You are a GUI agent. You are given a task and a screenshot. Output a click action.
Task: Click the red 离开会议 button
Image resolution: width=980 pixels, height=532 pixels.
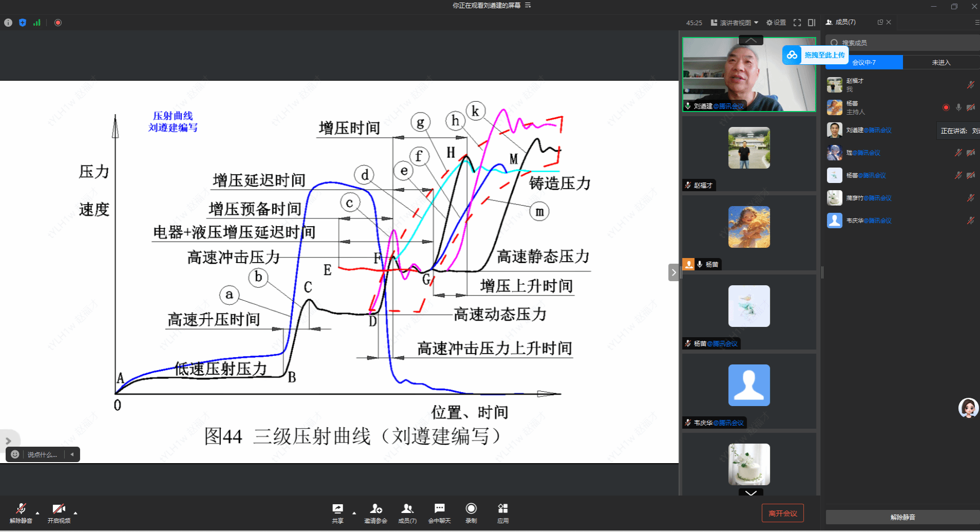(x=782, y=513)
